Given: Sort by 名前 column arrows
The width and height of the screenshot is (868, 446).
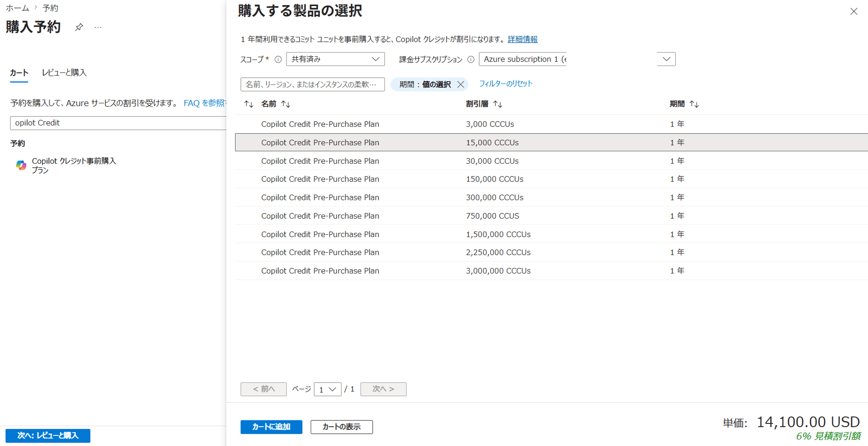Looking at the screenshot, I should coord(286,104).
